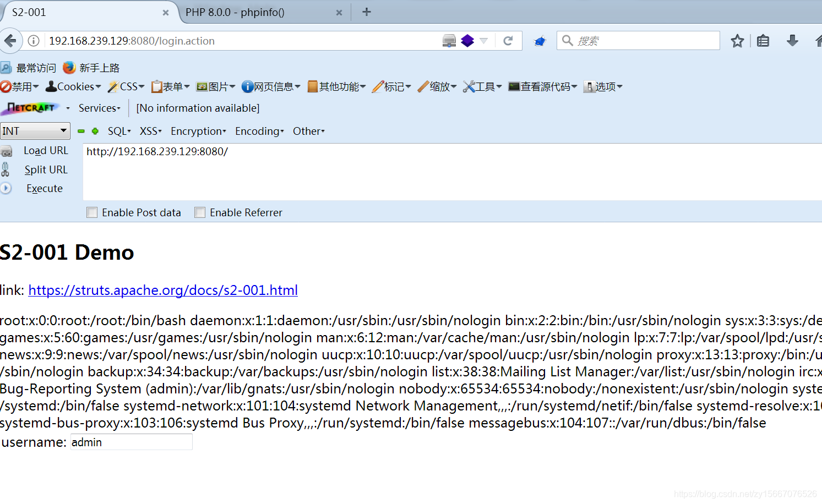Enable Referrer checkbox
Image resolution: width=822 pixels, height=504 pixels.
point(200,212)
